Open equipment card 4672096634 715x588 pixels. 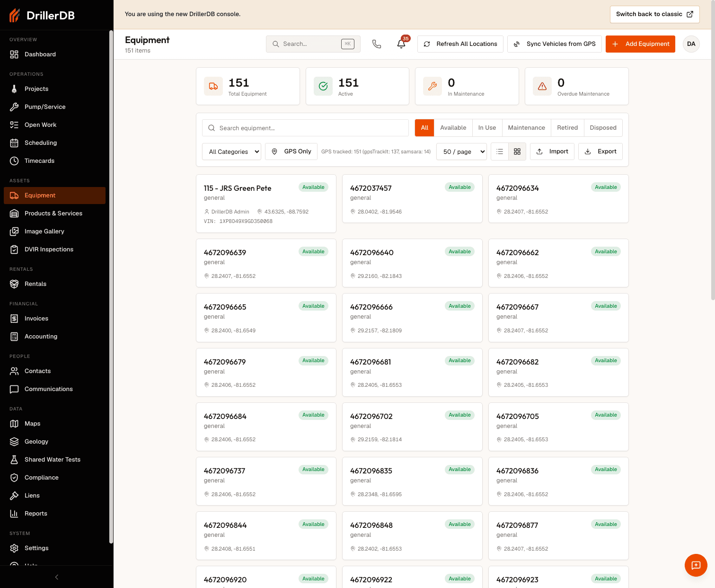tap(558, 198)
